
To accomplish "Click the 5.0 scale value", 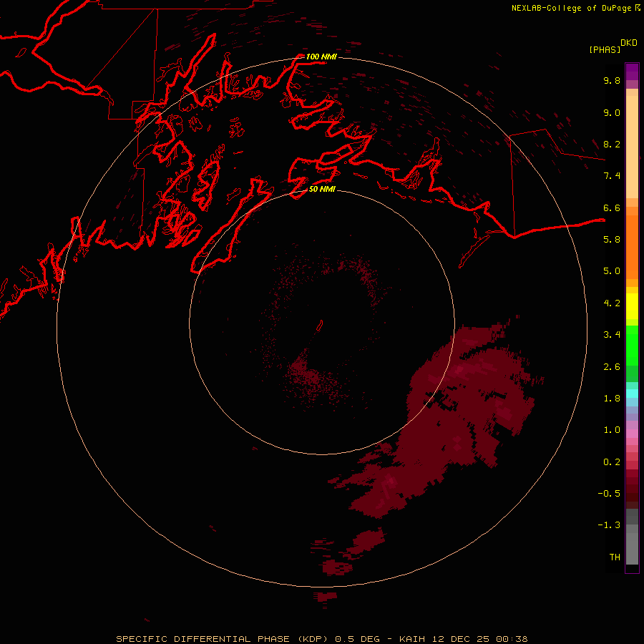I will tap(612, 271).
